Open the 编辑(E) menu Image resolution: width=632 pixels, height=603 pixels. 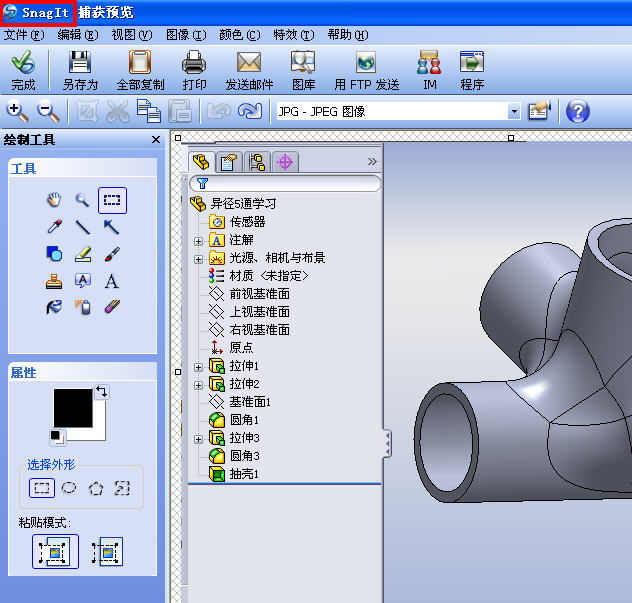point(78,35)
